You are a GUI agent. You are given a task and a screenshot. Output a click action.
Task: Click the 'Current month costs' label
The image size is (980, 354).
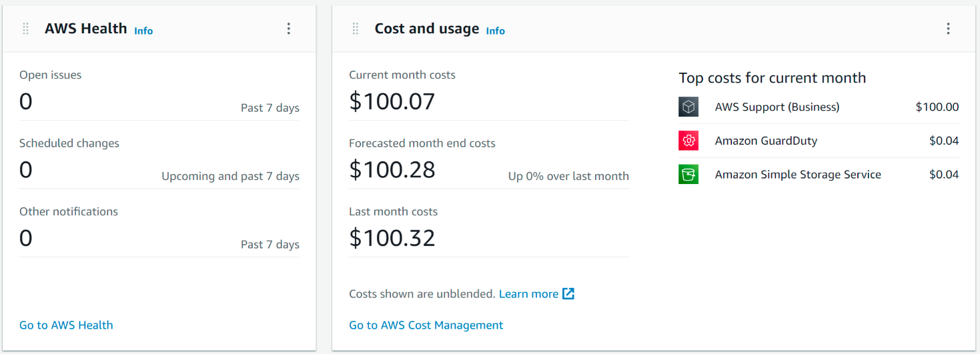(402, 75)
